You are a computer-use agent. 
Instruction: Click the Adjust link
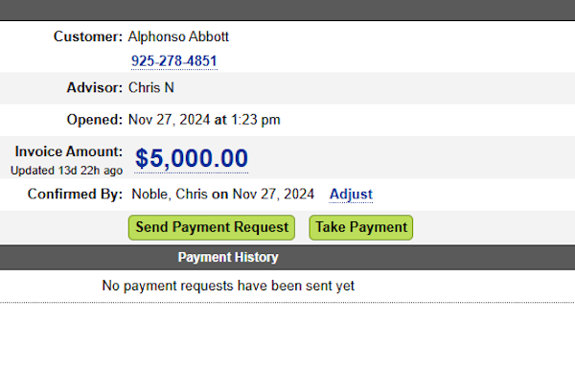(351, 195)
